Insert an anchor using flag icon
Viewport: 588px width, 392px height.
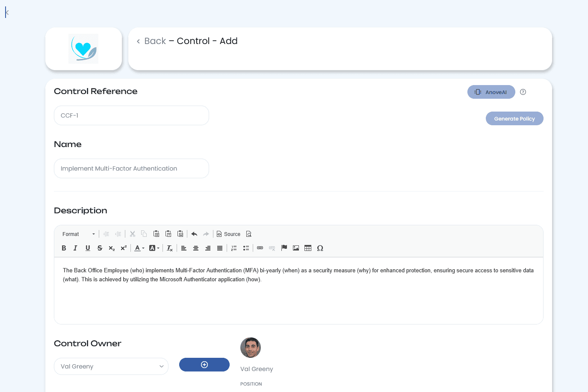(284, 248)
